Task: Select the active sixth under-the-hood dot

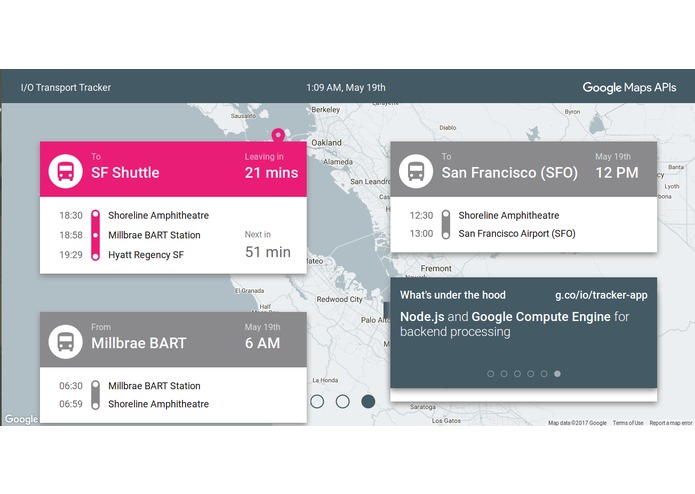Action: [557, 373]
